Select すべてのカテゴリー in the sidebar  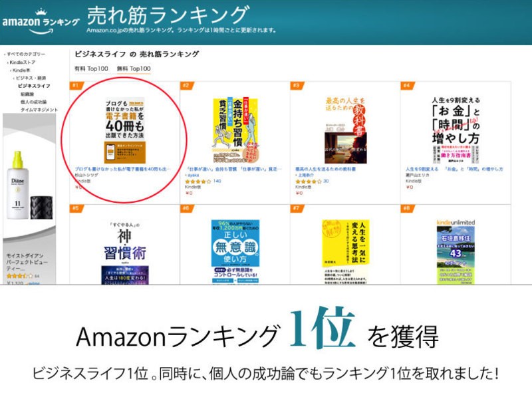26,54
